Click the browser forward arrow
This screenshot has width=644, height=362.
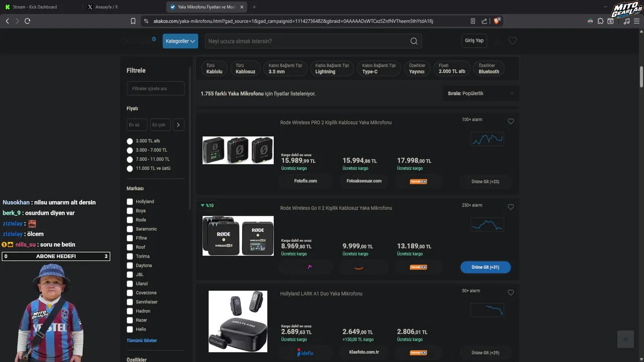[x=17, y=21]
